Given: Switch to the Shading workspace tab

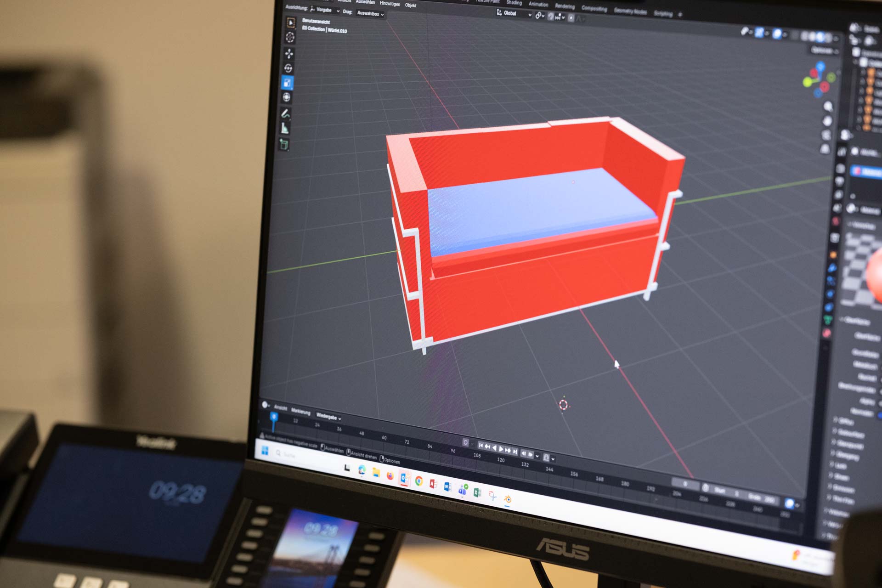Looking at the screenshot, I should [514, 3].
